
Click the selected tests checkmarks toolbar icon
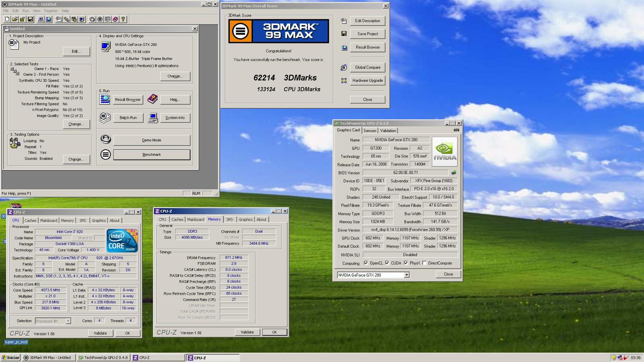click(66, 19)
